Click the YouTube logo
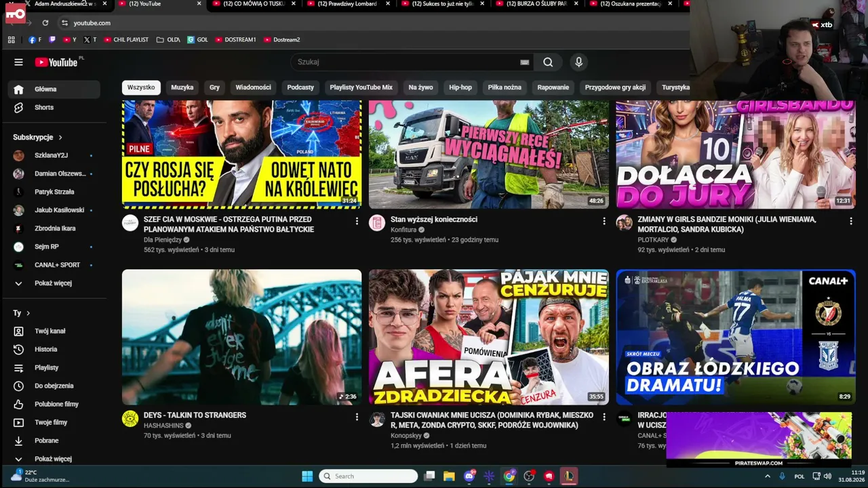868x488 pixels. (x=56, y=62)
